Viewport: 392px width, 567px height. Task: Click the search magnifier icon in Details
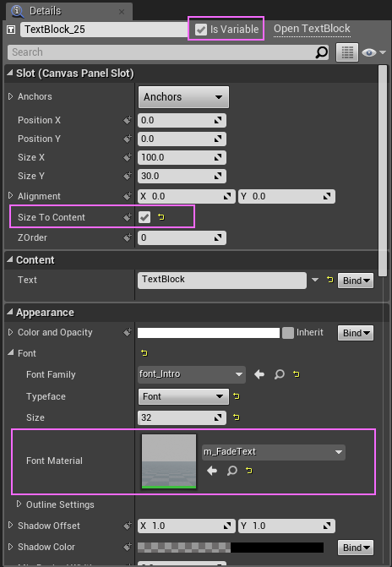(x=322, y=52)
